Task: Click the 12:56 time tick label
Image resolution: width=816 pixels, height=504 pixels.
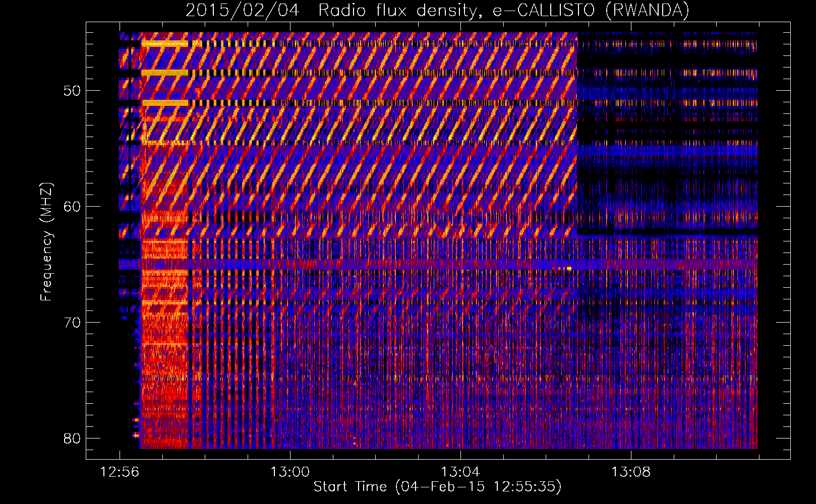Action: tap(120, 472)
